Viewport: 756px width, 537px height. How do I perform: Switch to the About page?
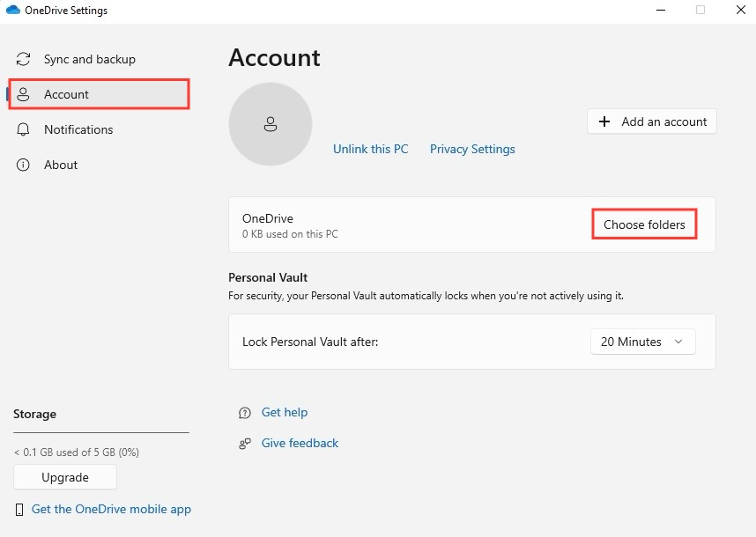[x=61, y=165]
